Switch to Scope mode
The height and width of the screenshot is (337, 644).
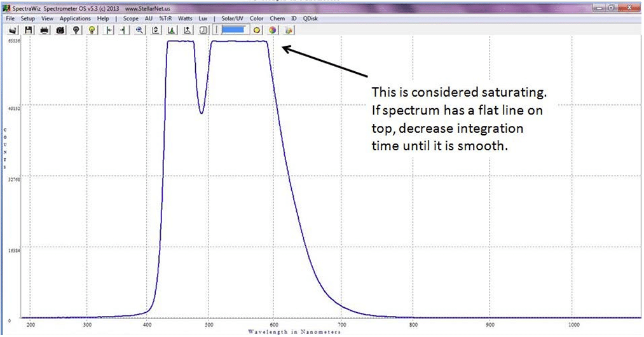[130, 19]
